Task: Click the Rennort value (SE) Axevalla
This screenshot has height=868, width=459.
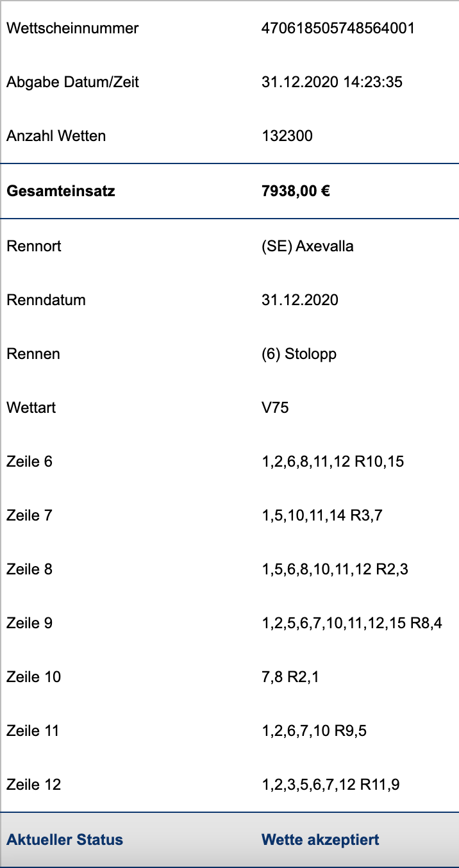Action: pyautogui.click(x=308, y=246)
